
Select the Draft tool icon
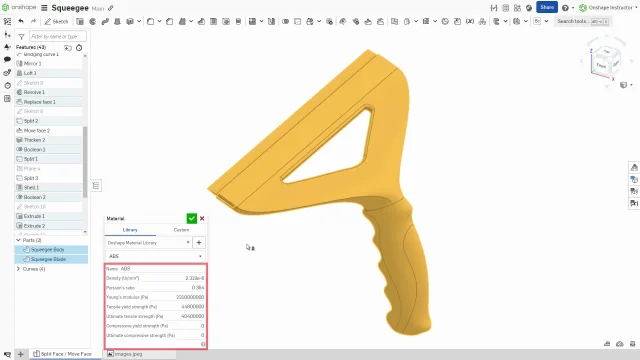coord(182,21)
